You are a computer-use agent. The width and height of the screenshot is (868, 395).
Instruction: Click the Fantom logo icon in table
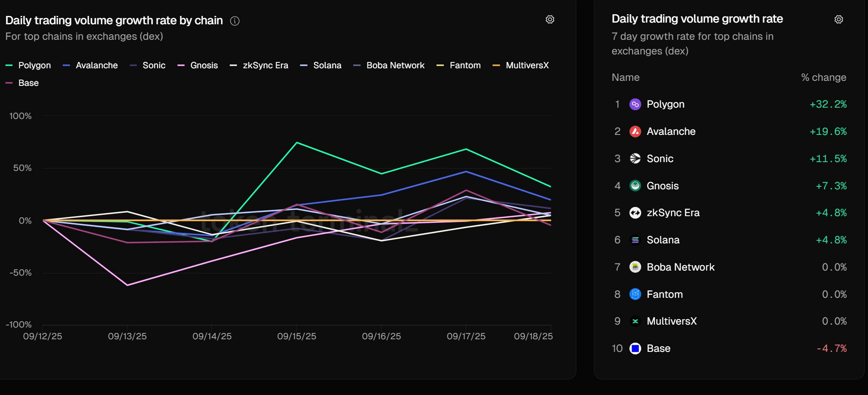coord(635,294)
